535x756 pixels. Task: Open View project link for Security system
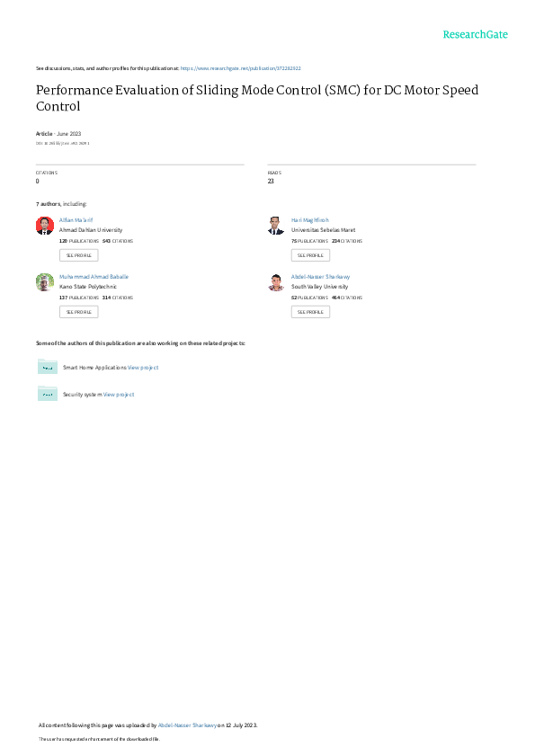[119, 395]
